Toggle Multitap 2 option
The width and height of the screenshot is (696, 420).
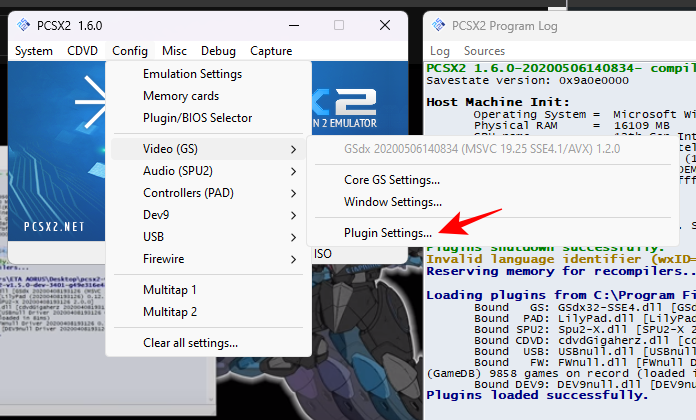point(170,312)
